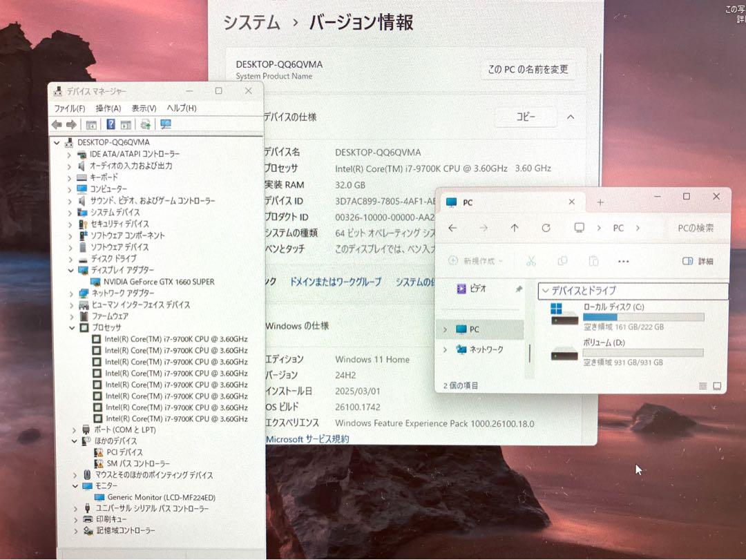The width and height of the screenshot is (746, 560).
Task: Close the PC tab in Explorer
Action: click(x=571, y=202)
